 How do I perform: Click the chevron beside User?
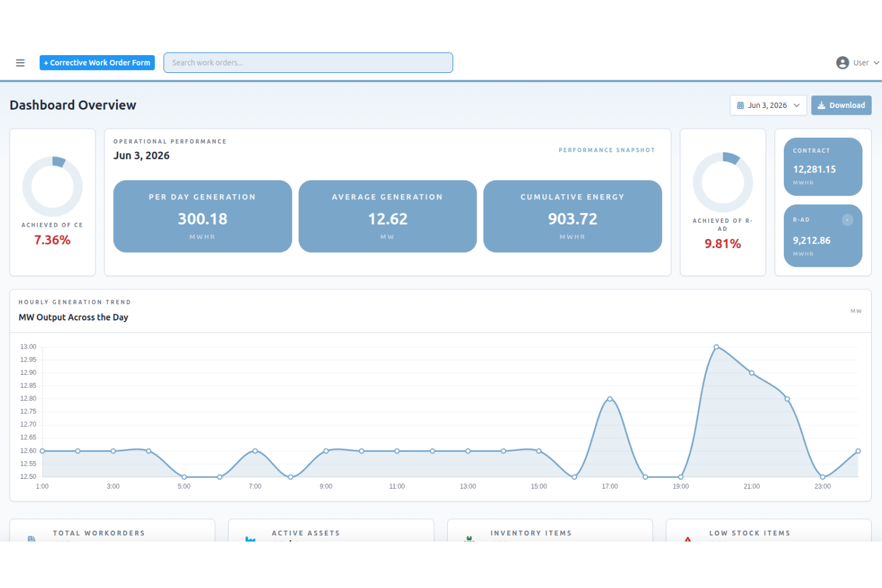point(876,63)
